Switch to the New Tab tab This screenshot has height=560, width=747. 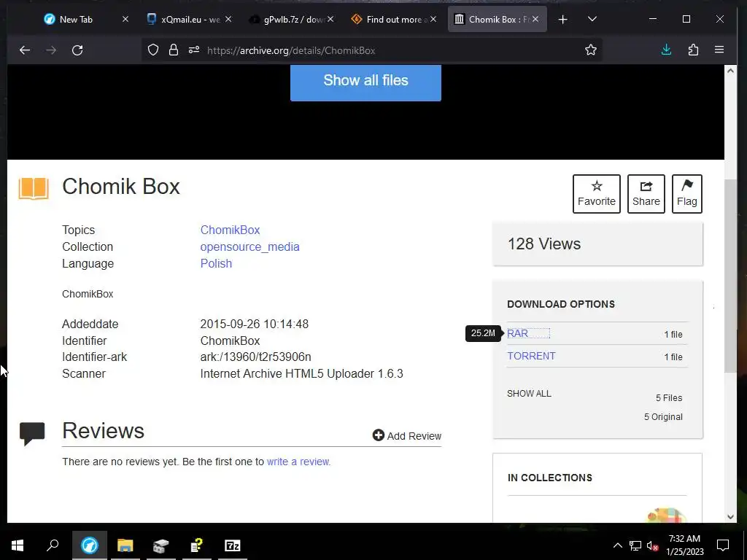[x=76, y=20]
